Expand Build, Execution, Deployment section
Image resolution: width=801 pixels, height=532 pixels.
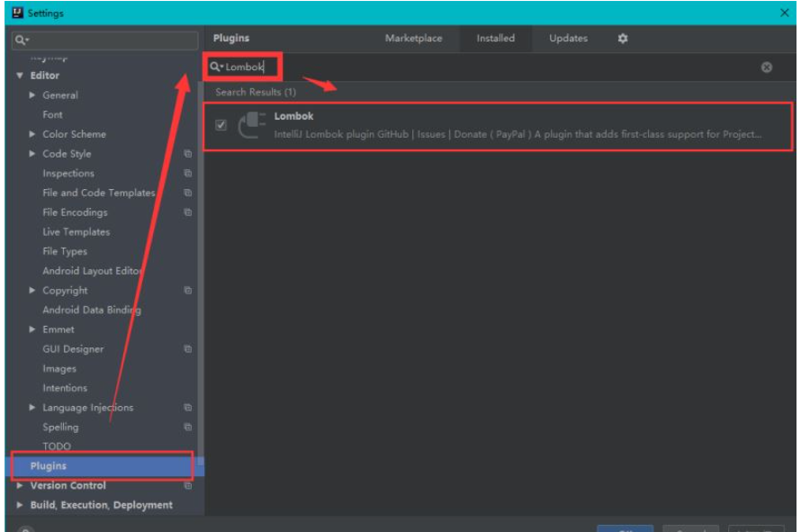pos(20,505)
